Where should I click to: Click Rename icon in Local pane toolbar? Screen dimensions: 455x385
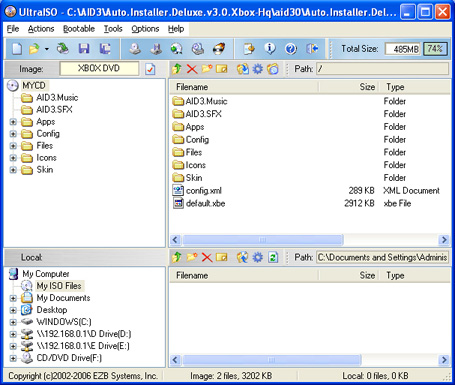222,257
